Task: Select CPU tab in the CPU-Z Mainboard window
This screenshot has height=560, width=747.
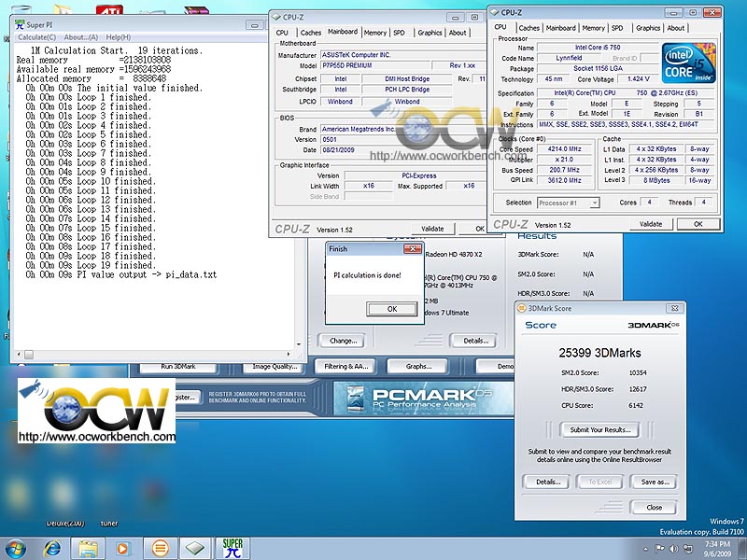Action: (x=282, y=33)
